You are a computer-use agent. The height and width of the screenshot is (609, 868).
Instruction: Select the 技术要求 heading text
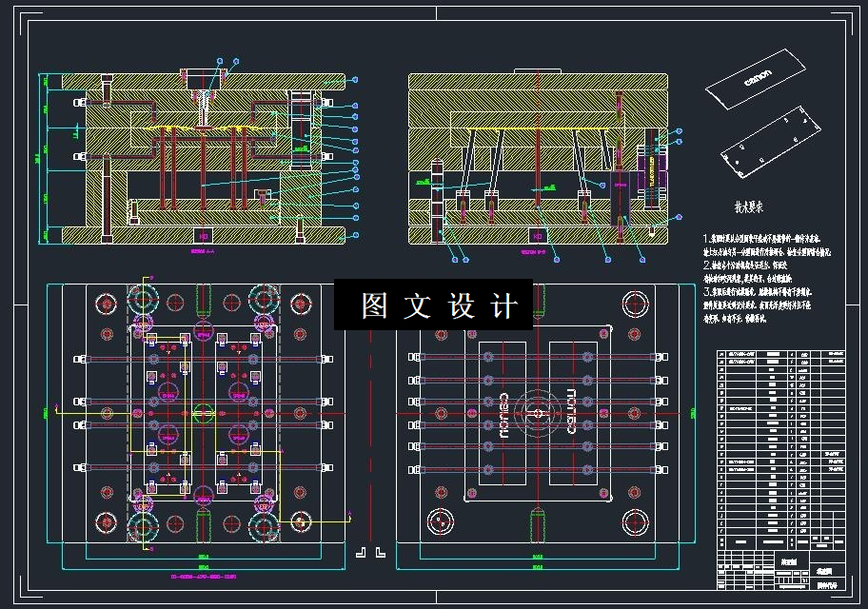tap(748, 207)
